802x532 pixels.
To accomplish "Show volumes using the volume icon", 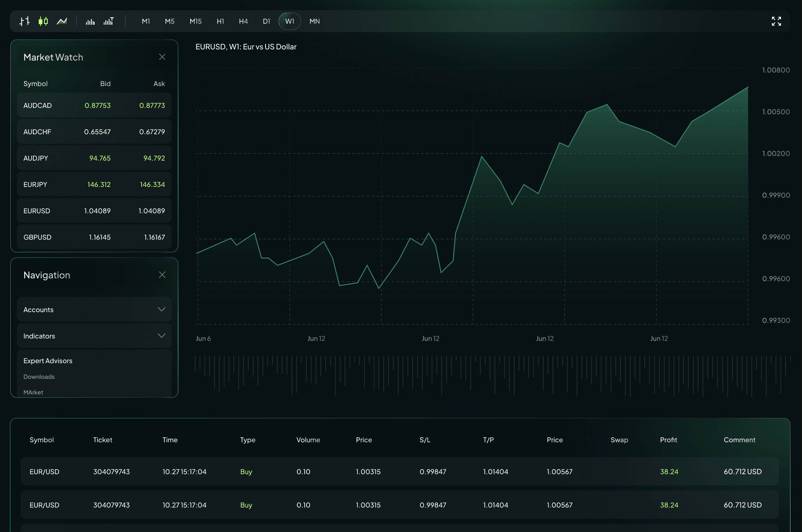I will (x=90, y=21).
